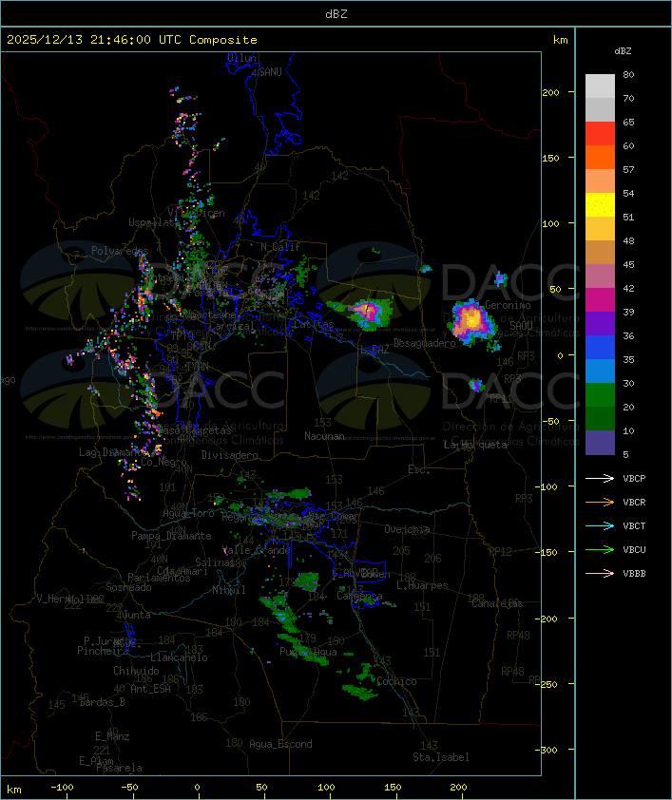The image size is (672, 800).
Task: Pick the indigo 5-10 dBZ swatch
Action: [600, 443]
